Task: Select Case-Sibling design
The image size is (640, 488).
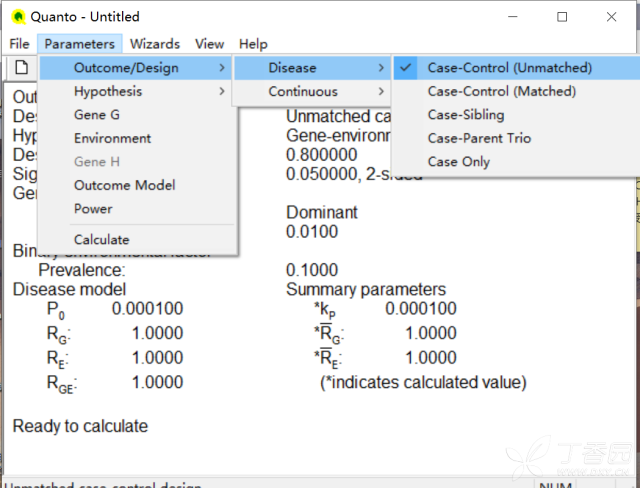Action: 516,115
